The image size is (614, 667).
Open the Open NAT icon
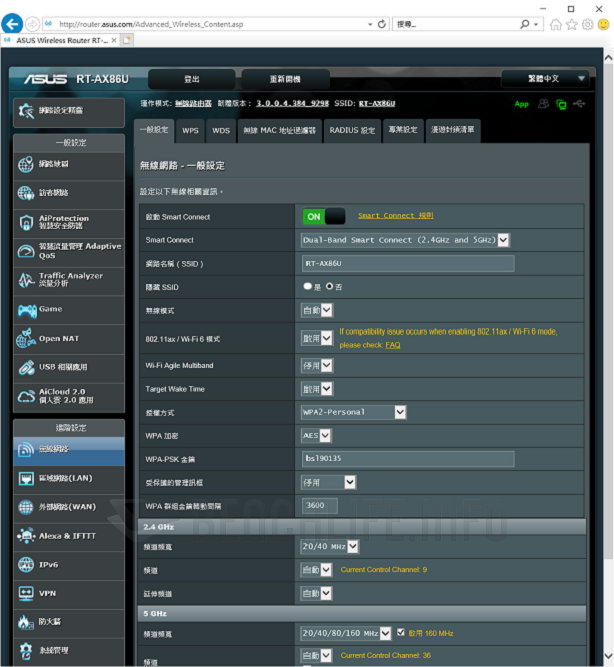click(26, 339)
